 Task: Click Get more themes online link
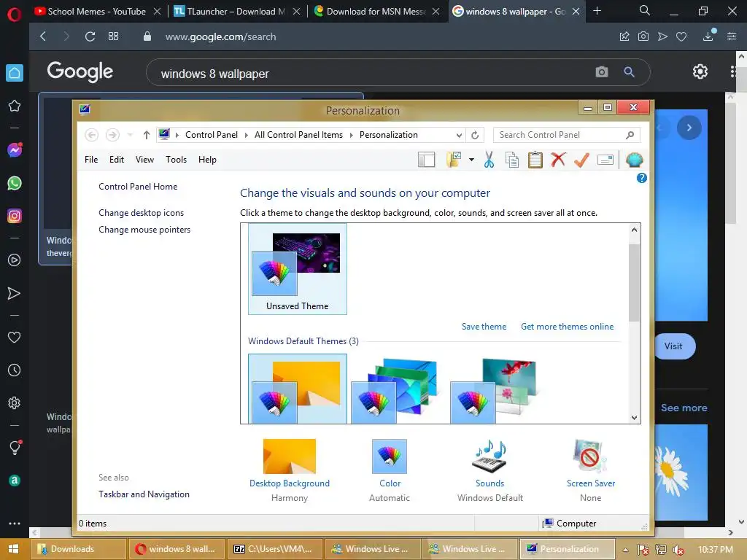pyautogui.click(x=567, y=327)
